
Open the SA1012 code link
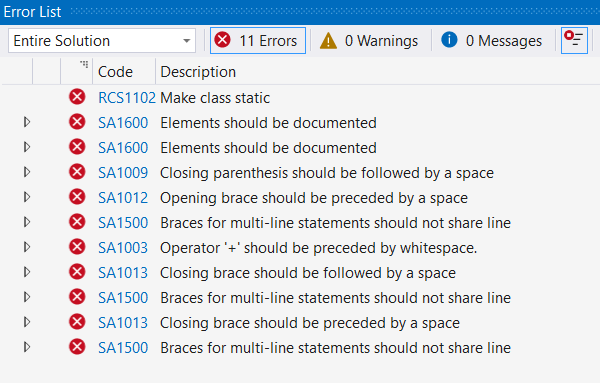tap(123, 198)
